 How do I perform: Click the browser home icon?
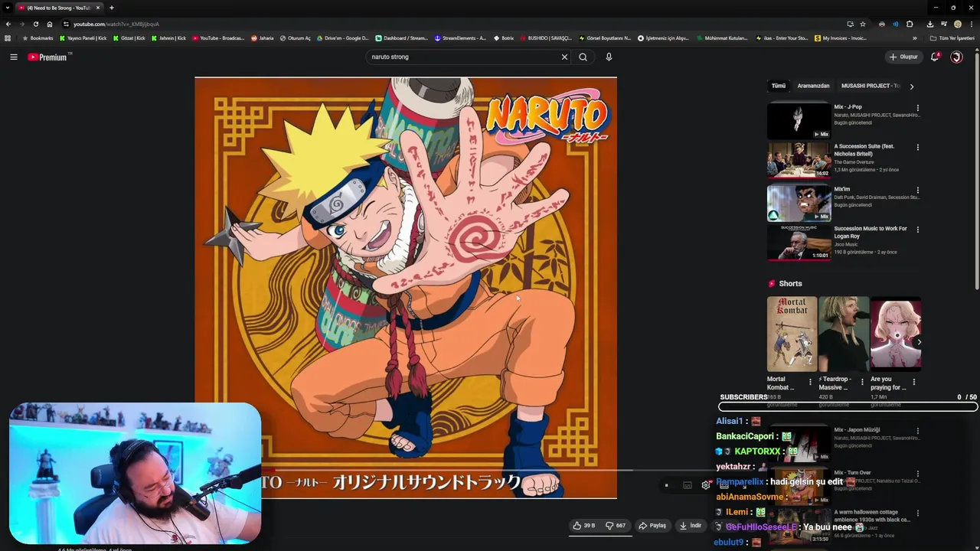tap(50, 24)
